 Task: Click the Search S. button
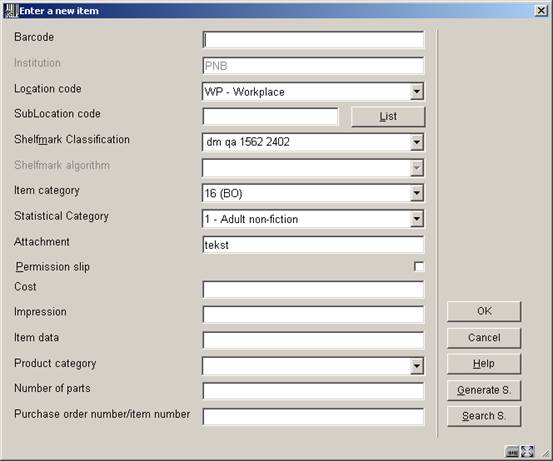(484, 416)
